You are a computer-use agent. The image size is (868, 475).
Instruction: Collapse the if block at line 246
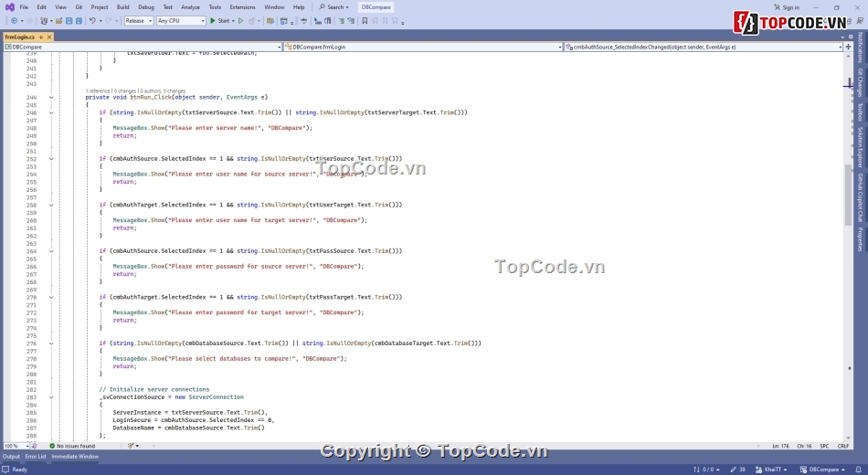[51, 113]
